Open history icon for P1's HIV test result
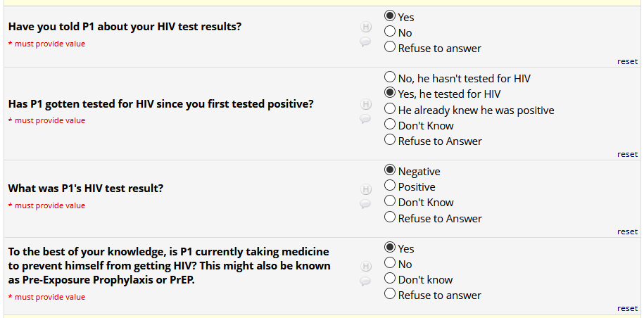644x318 pixels. point(366,189)
